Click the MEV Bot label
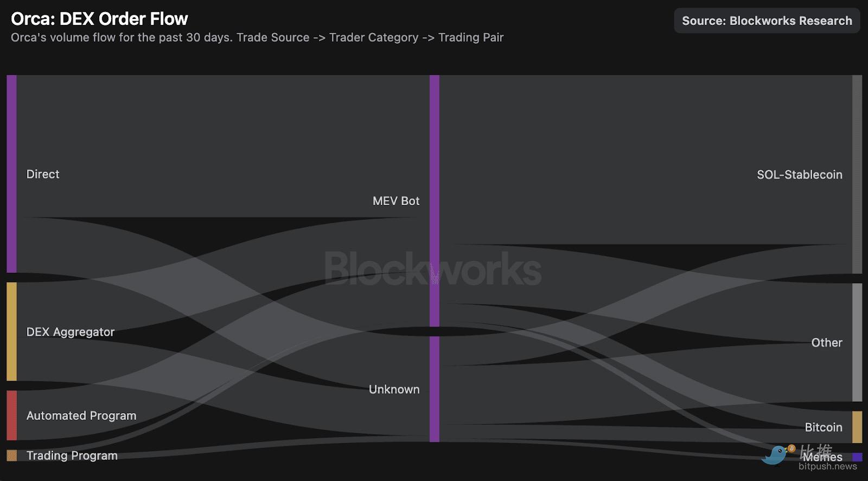 point(396,201)
